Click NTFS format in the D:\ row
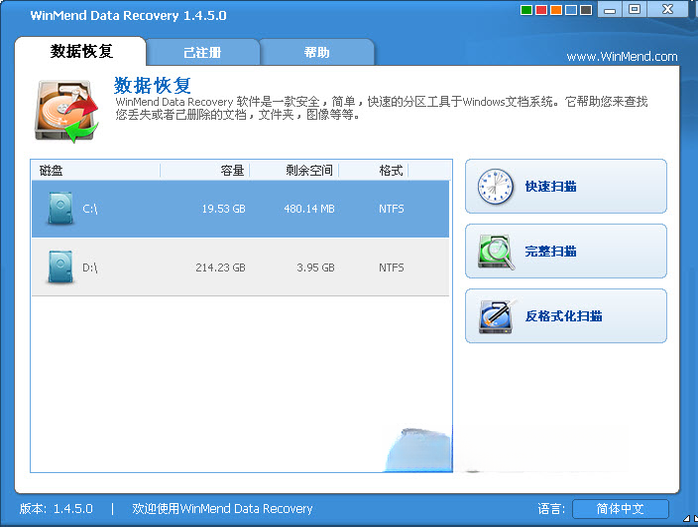This screenshot has height=527, width=698. [391, 268]
